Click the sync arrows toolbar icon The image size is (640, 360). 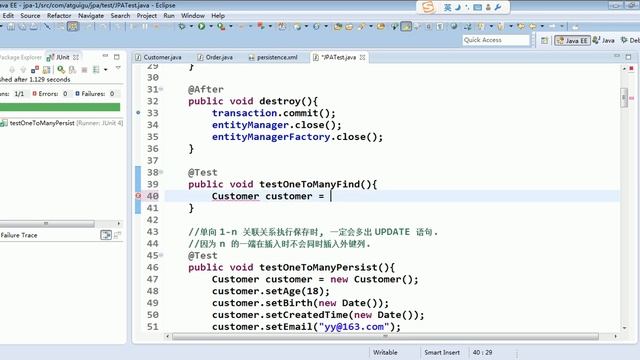tap(468, 27)
